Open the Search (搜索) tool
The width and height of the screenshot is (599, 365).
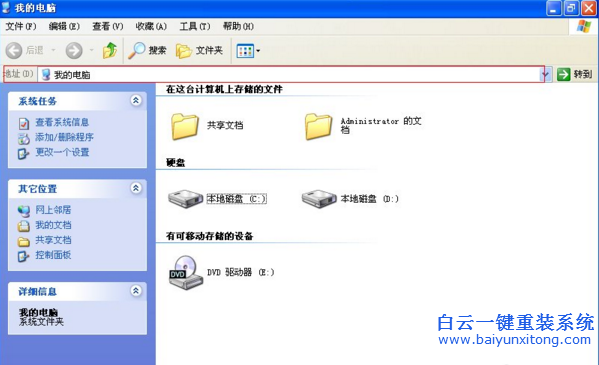pyautogui.click(x=147, y=50)
